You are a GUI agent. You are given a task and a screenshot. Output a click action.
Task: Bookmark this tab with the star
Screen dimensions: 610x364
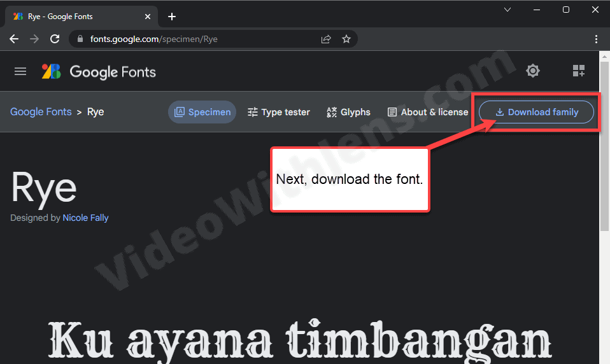[x=346, y=39]
